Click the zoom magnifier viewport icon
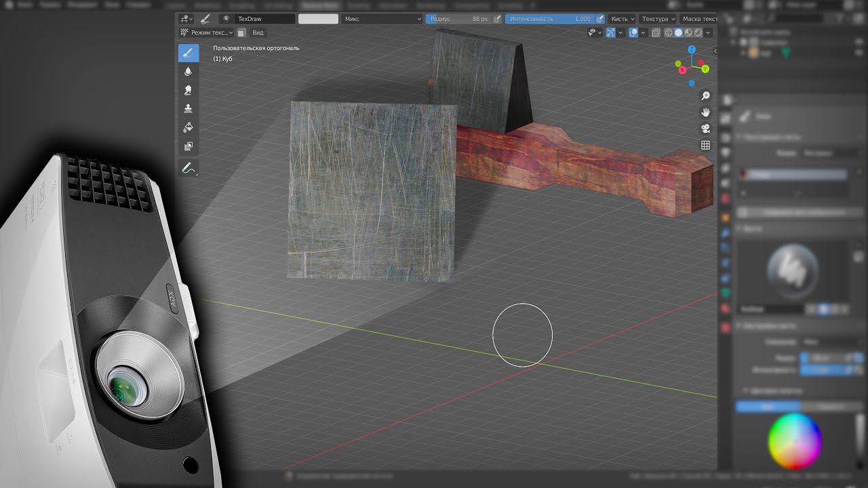This screenshot has width=868, height=488. (705, 96)
